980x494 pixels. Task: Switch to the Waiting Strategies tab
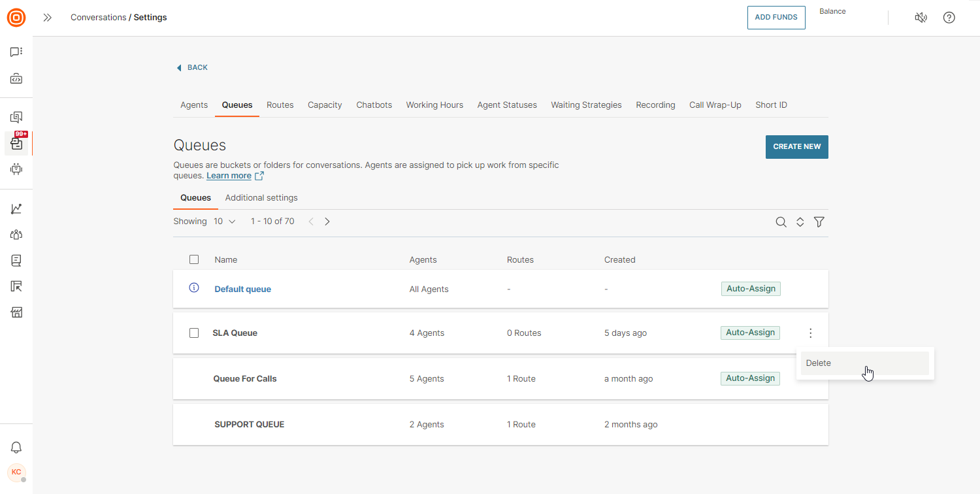(586, 105)
